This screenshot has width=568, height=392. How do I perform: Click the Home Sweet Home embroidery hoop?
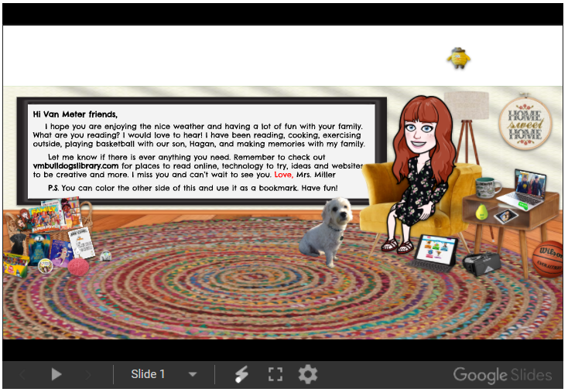(524, 122)
